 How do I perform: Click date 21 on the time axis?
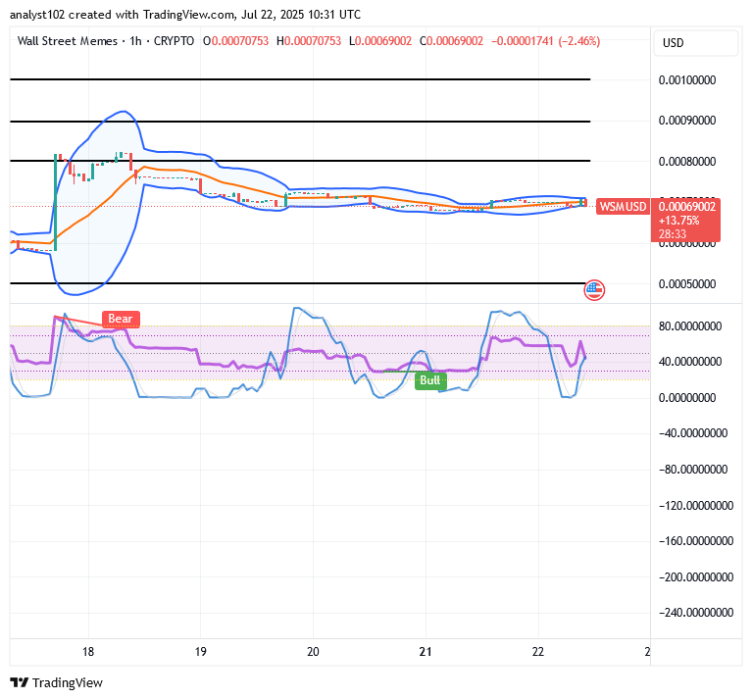tap(426, 652)
